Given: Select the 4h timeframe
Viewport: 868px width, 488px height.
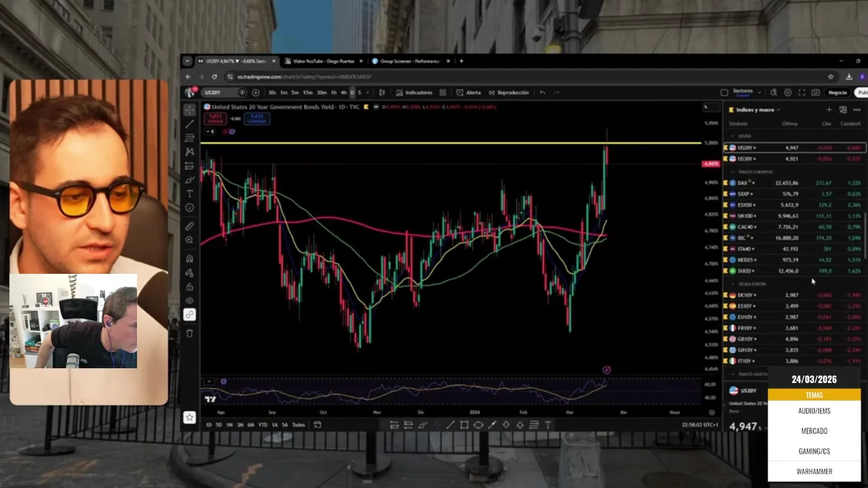Looking at the screenshot, I should (x=343, y=92).
